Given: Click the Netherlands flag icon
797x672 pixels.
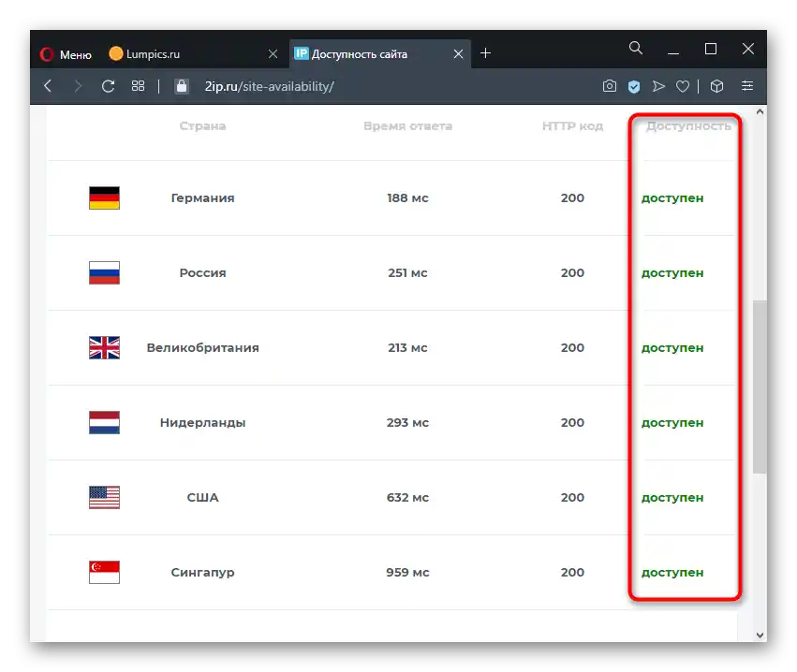Looking at the screenshot, I should (104, 422).
